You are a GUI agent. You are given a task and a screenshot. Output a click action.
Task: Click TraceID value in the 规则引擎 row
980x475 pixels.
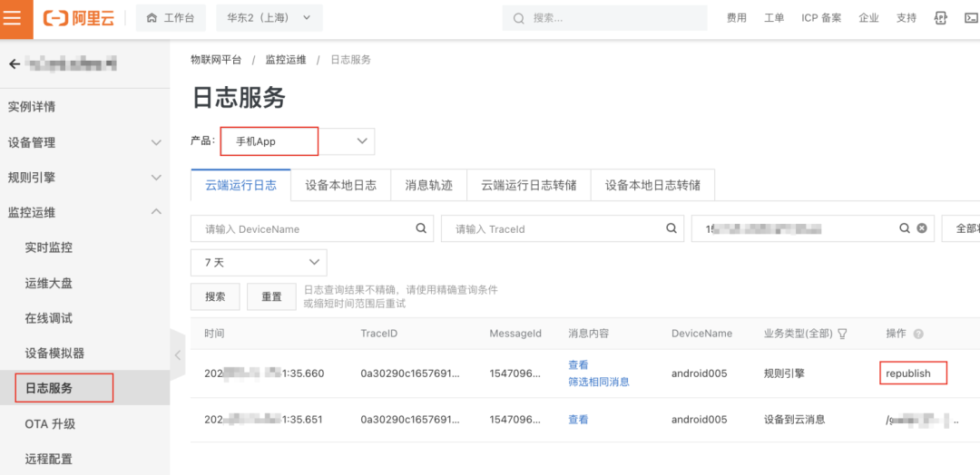tap(411, 373)
